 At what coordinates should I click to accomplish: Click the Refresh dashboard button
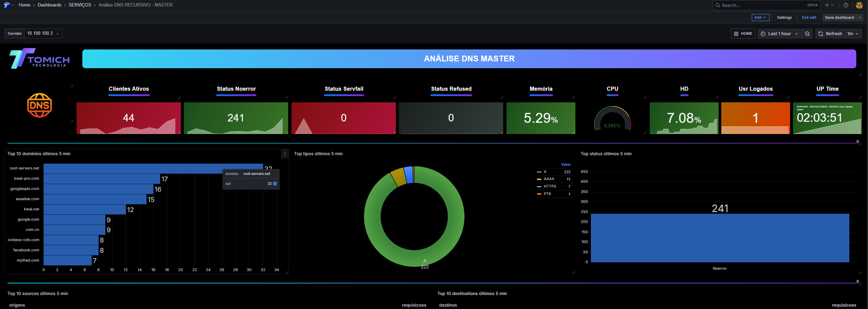830,34
